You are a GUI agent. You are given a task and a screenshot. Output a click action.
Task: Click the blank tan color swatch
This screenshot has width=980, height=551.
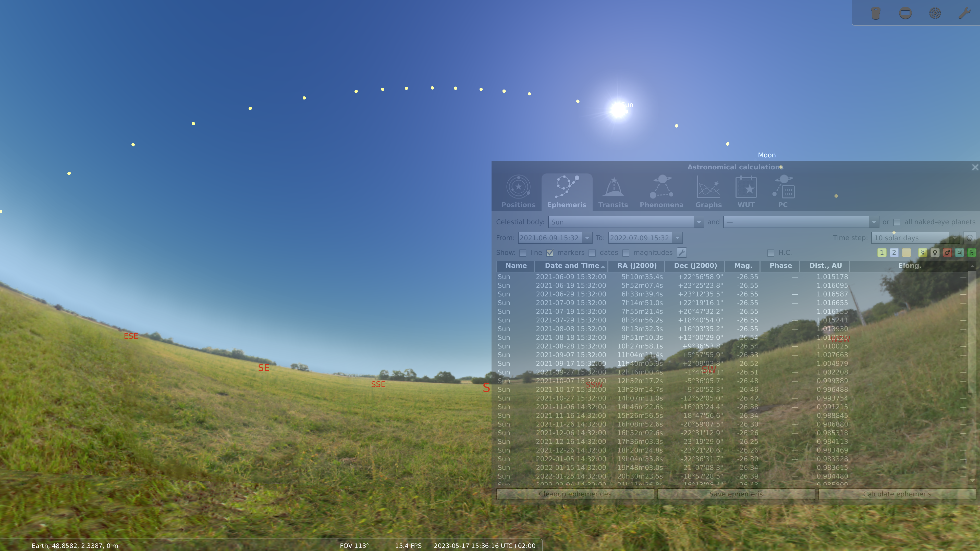[x=906, y=253]
